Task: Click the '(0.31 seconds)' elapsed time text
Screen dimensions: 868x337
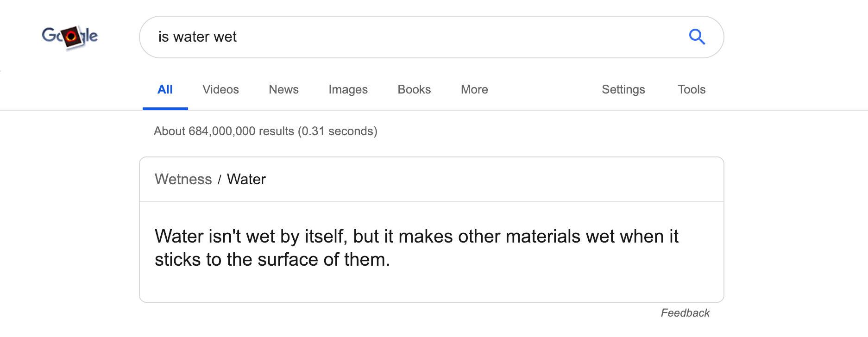Action: (338, 131)
